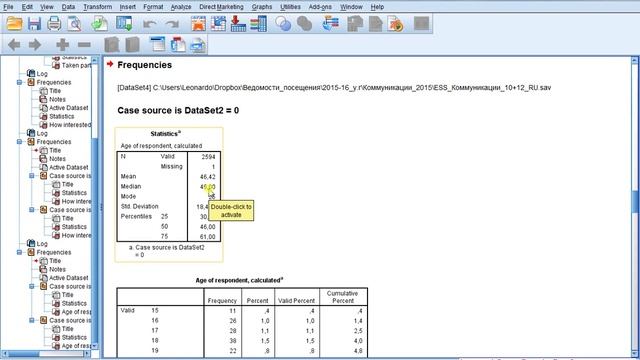Open the File menu
The height and width of the screenshot is (360, 640).
pyautogui.click(x=8, y=7)
